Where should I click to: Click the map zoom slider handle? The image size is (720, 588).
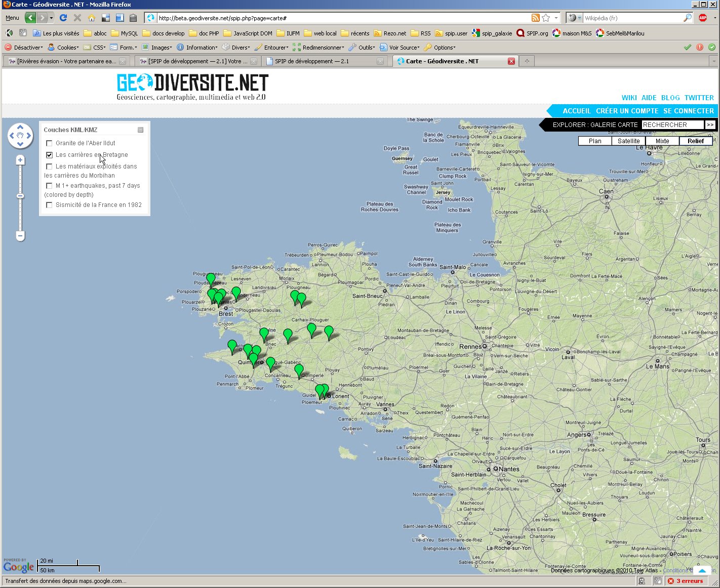click(20, 196)
